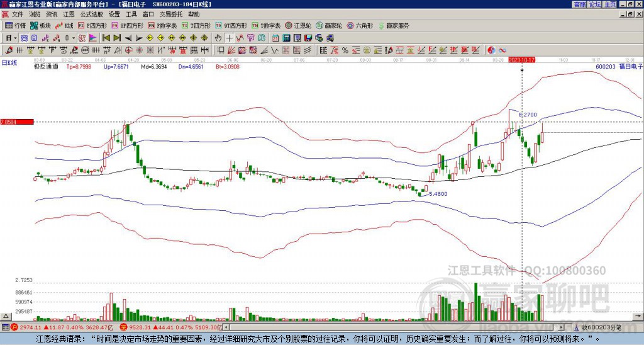Open the 资讯 menu
The image size is (644, 345).
tap(52, 14)
